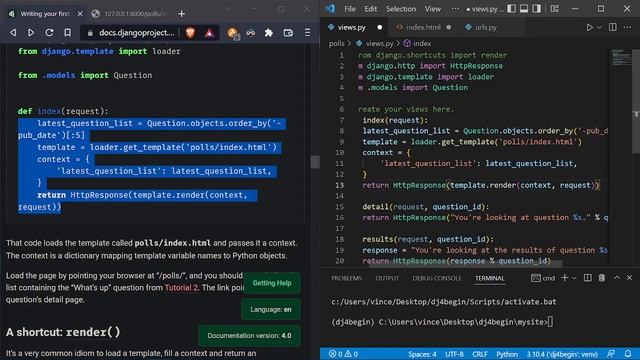Open the Selection menu
This screenshot has width=640, height=360.
coord(401,9)
